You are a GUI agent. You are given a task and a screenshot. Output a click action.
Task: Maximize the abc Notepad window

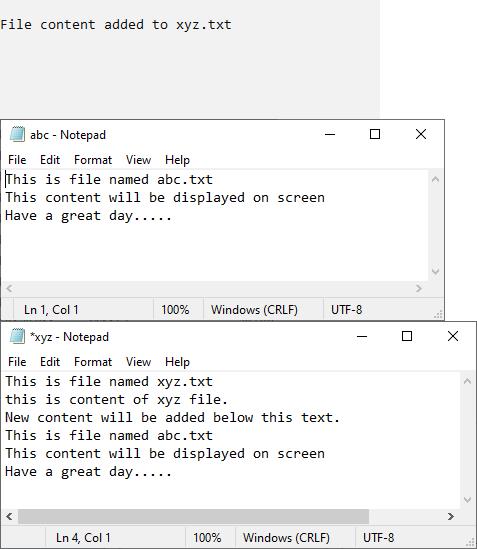pos(375,134)
